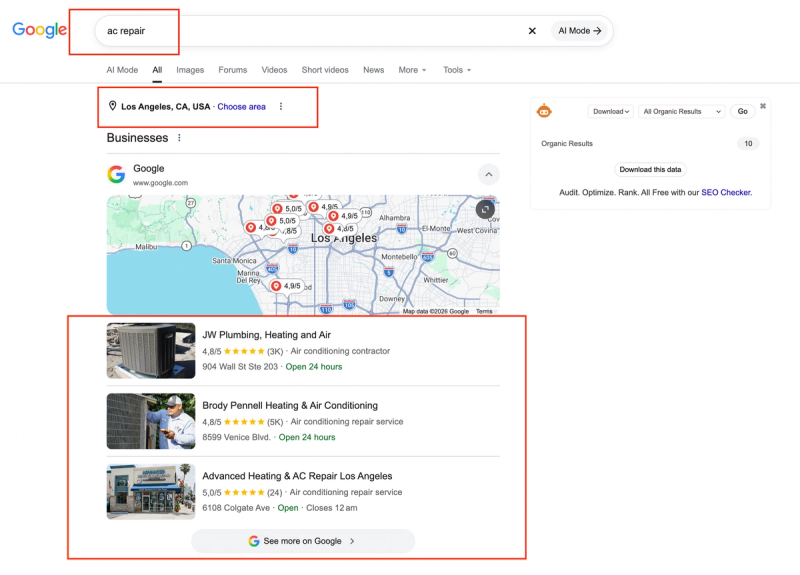This screenshot has height=575, width=800.
Task: Open the All Organic Results dropdown
Action: pos(682,111)
